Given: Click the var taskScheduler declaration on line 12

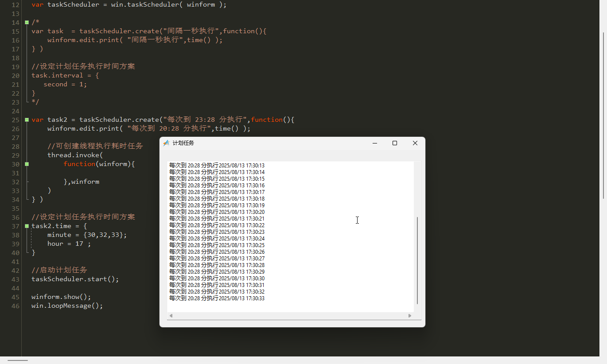Looking at the screenshot, I should pyautogui.click(x=129, y=4).
